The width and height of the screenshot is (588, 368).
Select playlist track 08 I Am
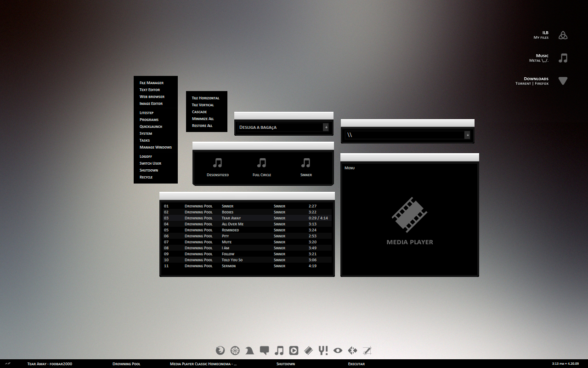(x=247, y=248)
